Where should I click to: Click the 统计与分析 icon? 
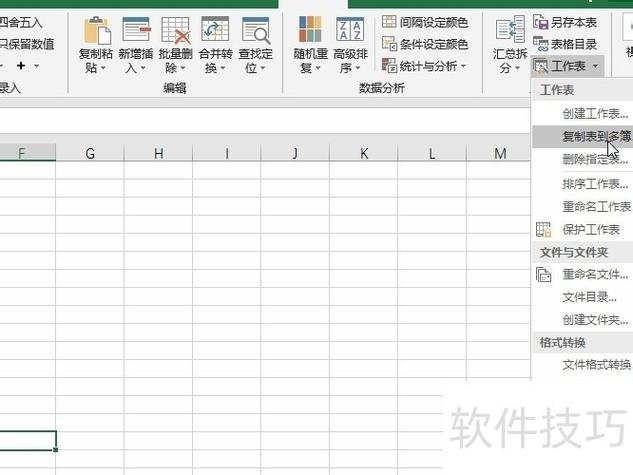(x=390, y=65)
